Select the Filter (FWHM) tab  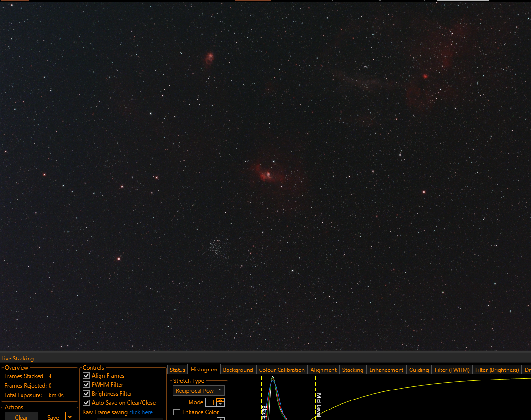pos(452,370)
